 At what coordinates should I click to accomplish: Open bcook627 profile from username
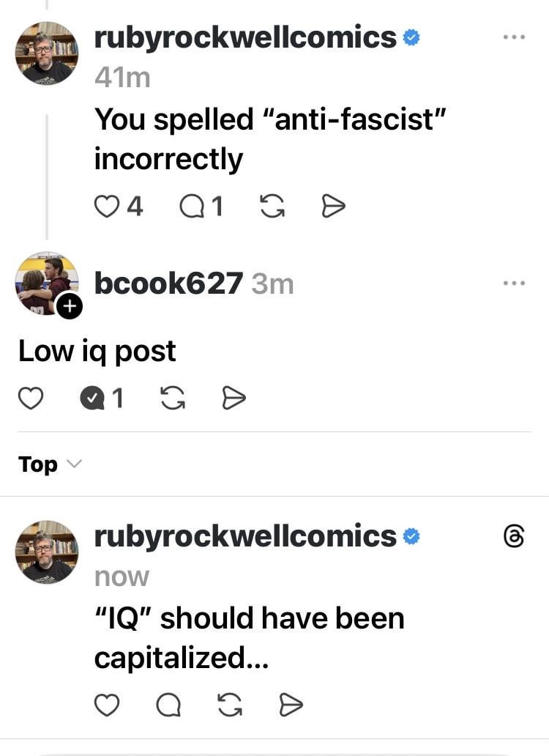point(168,283)
